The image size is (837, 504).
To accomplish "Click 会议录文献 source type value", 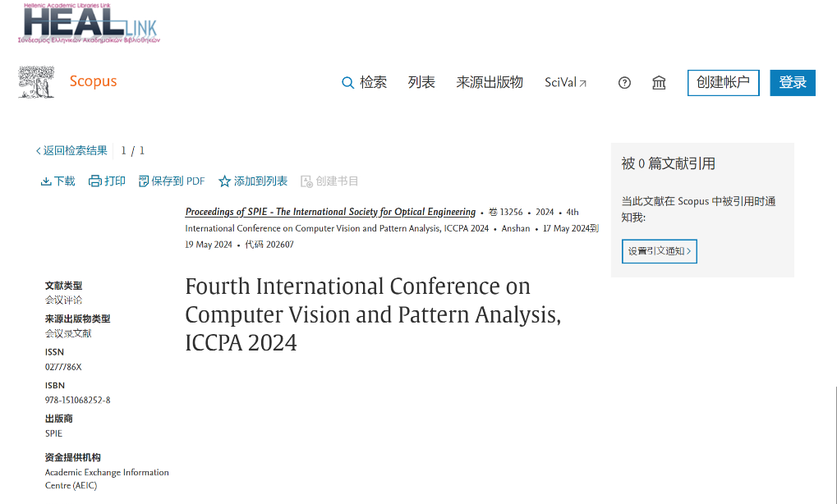I will pyautogui.click(x=68, y=334).
